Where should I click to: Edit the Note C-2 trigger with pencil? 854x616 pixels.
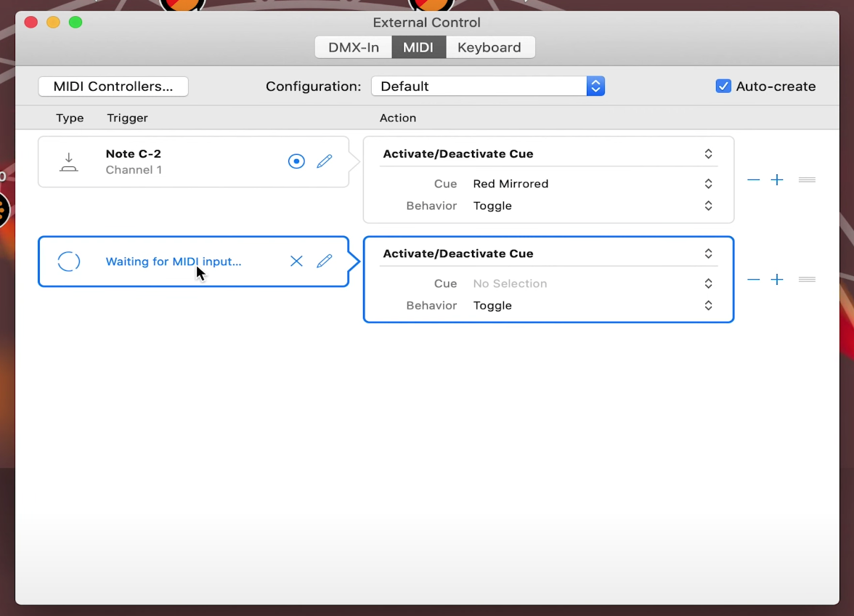tap(325, 161)
